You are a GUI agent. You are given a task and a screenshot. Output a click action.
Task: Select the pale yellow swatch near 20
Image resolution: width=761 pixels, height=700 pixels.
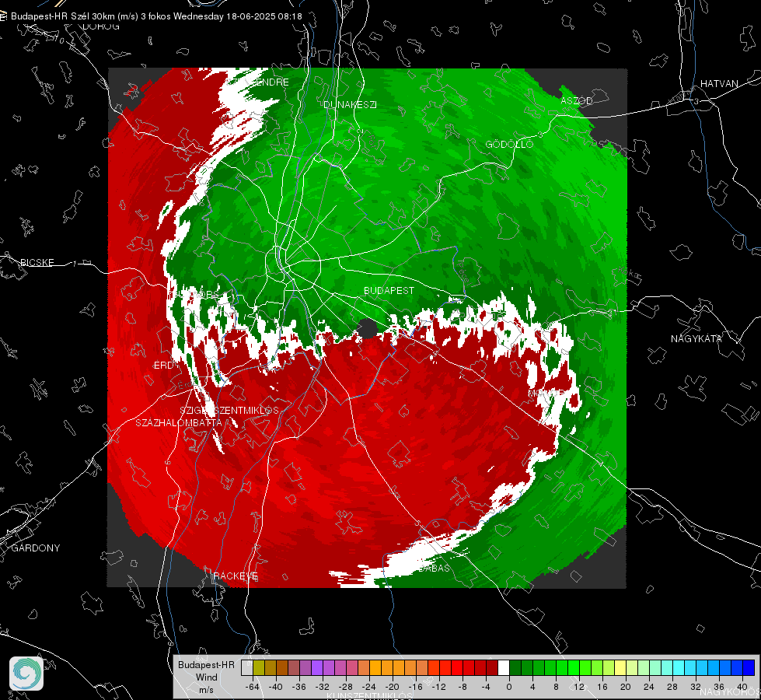(x=620, y=668)
